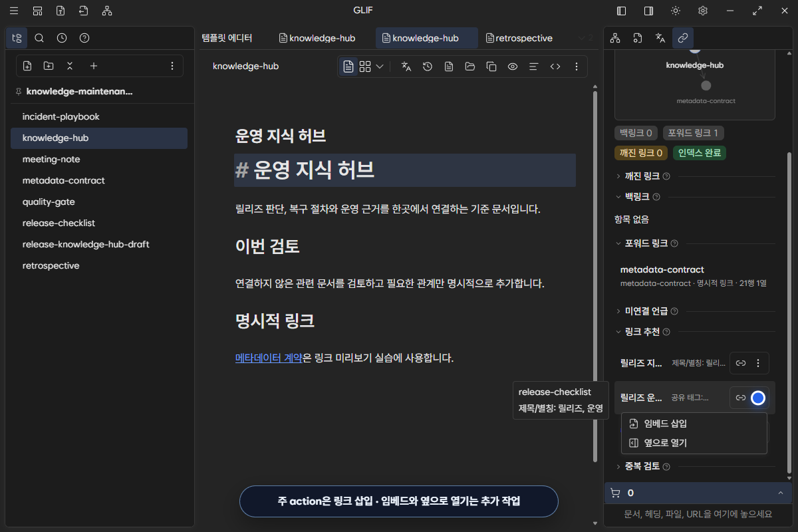The image size is (798, 532).
Task: Open release-knowledge-hub-draft in the file list
Action: tap(99, 244)
